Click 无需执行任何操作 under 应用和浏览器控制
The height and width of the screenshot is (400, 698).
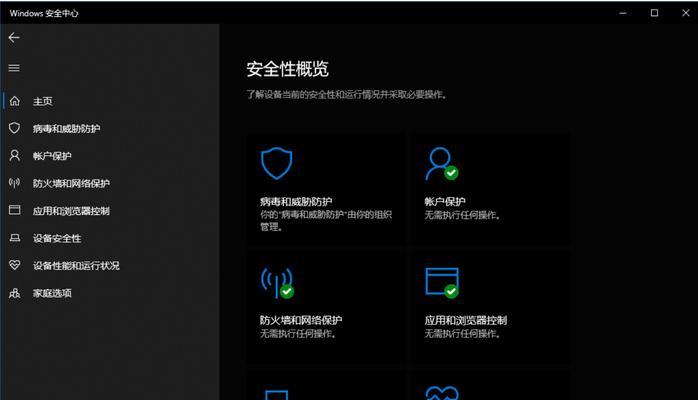[x=462, y=334]
